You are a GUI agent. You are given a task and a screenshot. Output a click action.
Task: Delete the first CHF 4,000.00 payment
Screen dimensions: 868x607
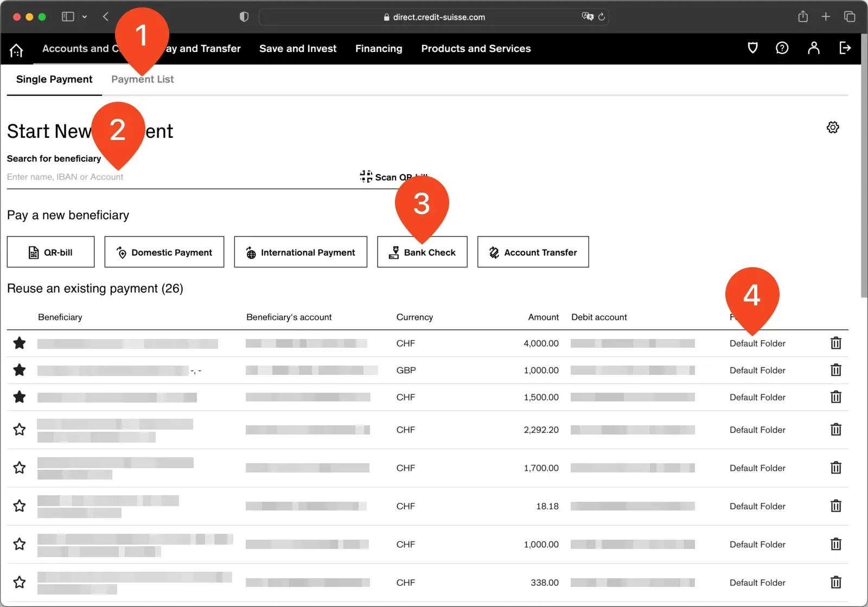pos(835,343)
